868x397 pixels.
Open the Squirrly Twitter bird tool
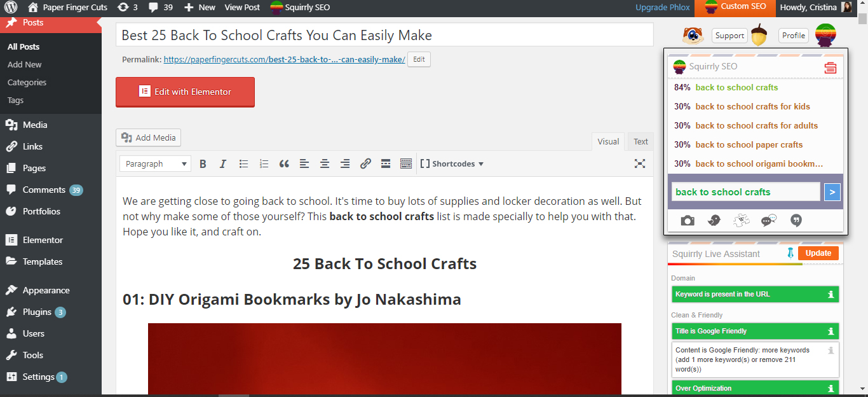click(714, 221)
